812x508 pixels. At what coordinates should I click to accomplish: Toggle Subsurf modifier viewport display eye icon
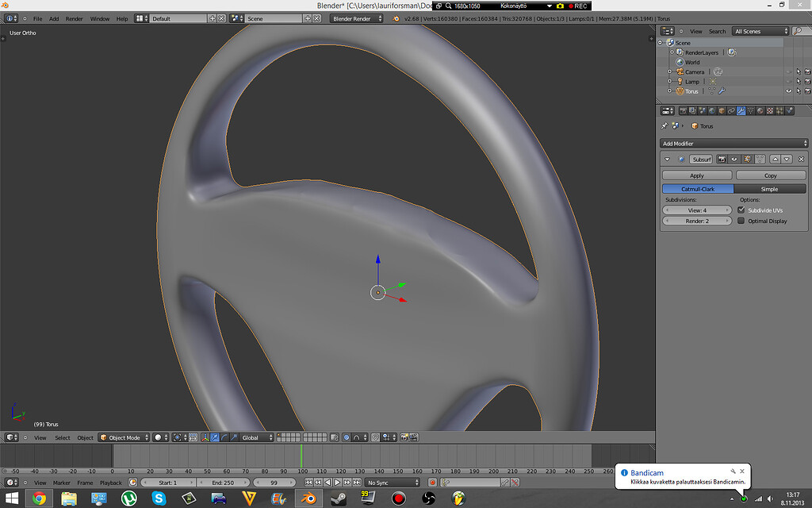(x=734, y=159)
